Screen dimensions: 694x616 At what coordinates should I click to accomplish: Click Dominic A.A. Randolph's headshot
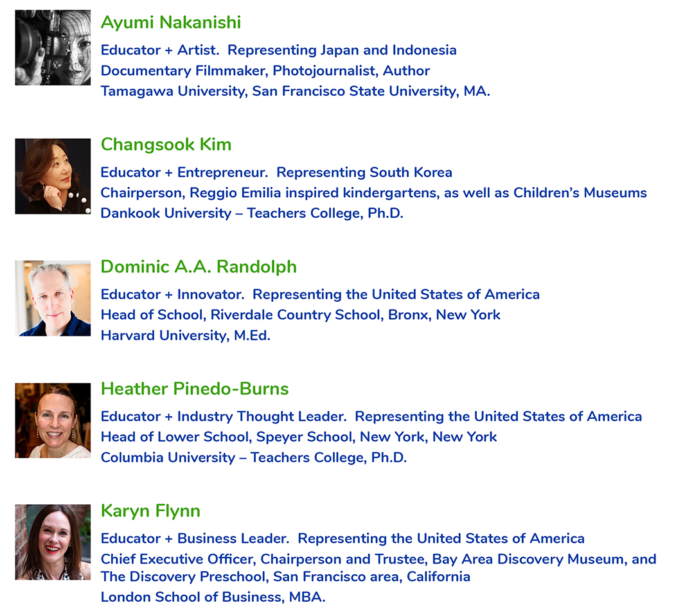point(53,298)
